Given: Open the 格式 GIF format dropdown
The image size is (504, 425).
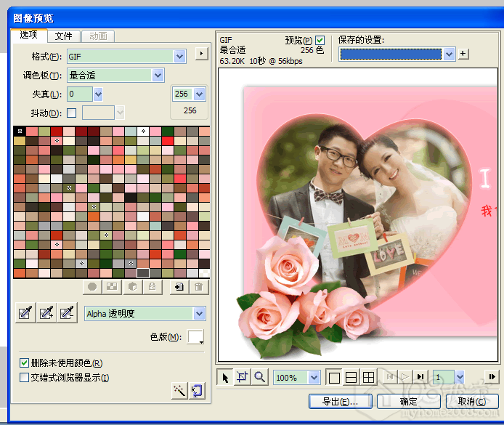Looking at the screenshot, I should 179,56.
